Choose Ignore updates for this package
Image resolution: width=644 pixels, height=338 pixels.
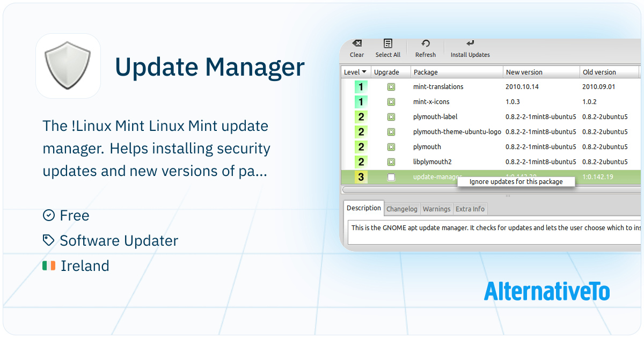coord(516,182)
